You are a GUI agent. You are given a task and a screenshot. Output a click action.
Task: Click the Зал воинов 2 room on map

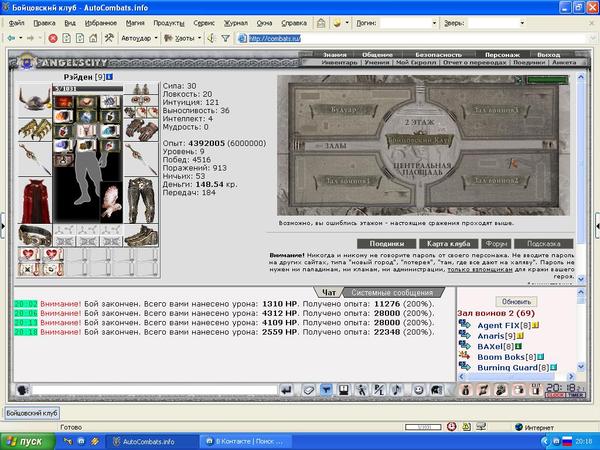click(x=496, y=180)
